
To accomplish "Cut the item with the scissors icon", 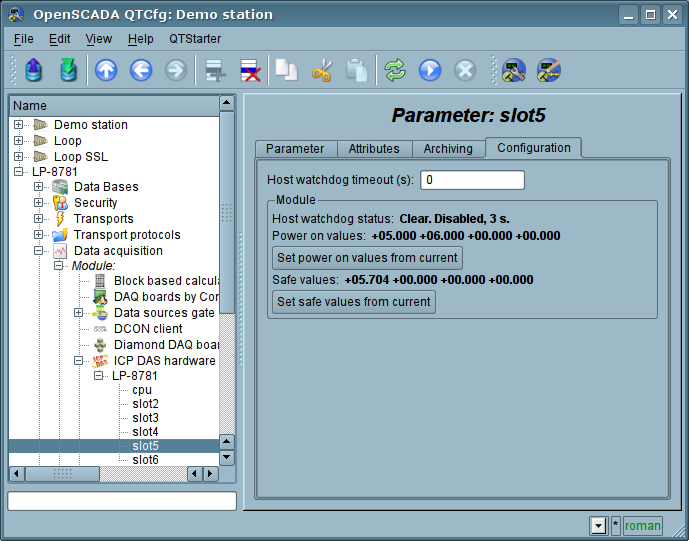I will (x=322, y=70).
